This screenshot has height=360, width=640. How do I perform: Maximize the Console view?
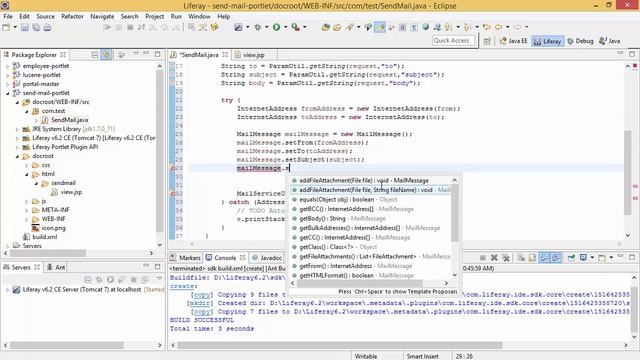632,257
